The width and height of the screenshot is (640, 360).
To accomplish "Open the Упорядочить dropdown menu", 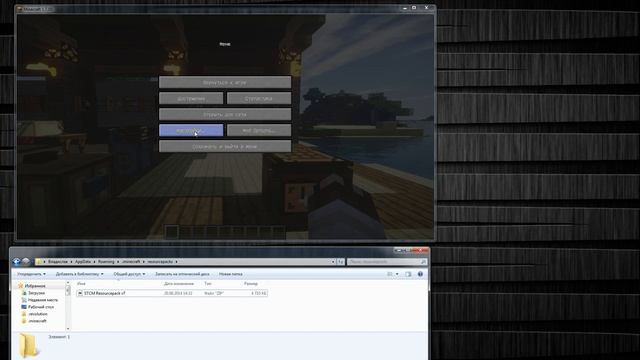I will point(31,274).
